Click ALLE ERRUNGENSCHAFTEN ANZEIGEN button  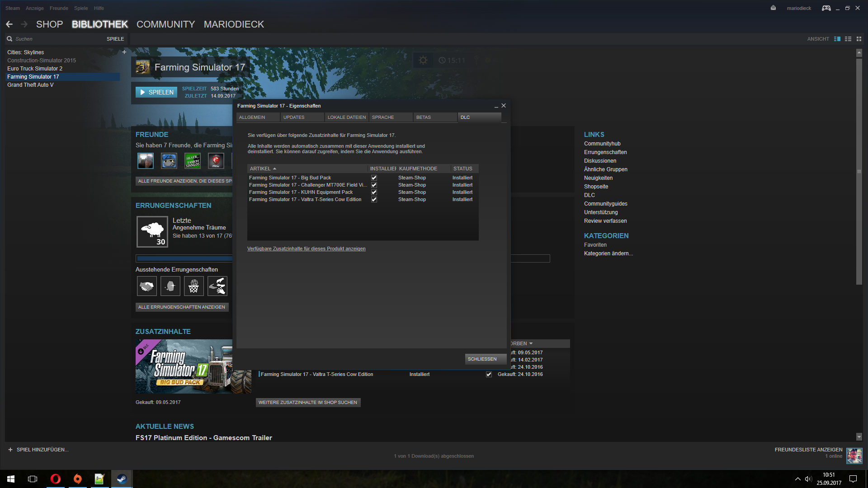pyautogui.click(x=182, y=307)
